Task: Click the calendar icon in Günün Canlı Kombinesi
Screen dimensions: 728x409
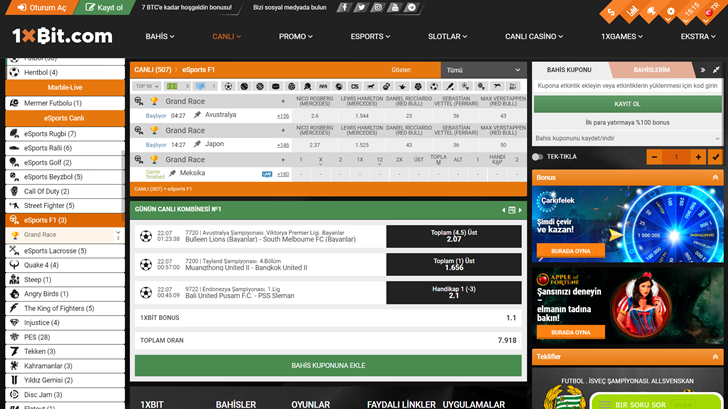Action: (512, 210)
